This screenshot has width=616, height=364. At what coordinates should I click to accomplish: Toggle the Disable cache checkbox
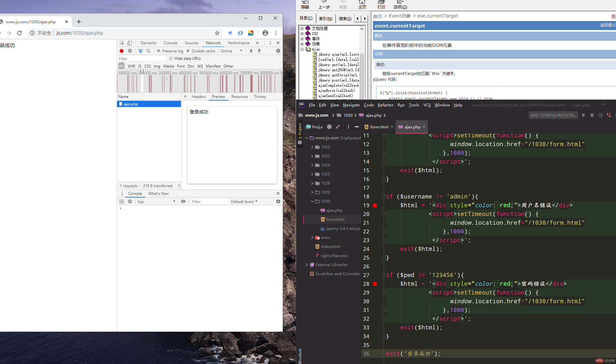[188, 51]
